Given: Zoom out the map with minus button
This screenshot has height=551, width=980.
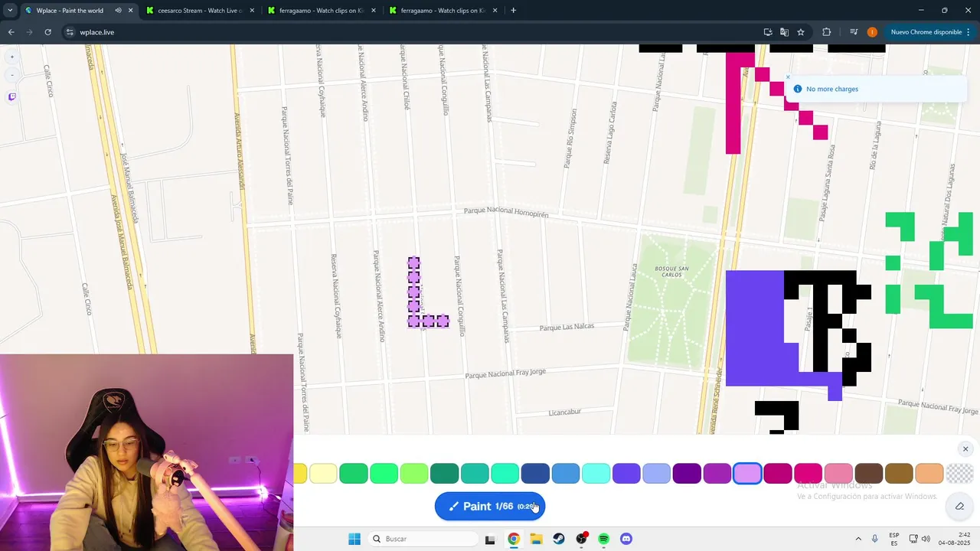Looking at the screenshot, I should [x=11, y=75].
